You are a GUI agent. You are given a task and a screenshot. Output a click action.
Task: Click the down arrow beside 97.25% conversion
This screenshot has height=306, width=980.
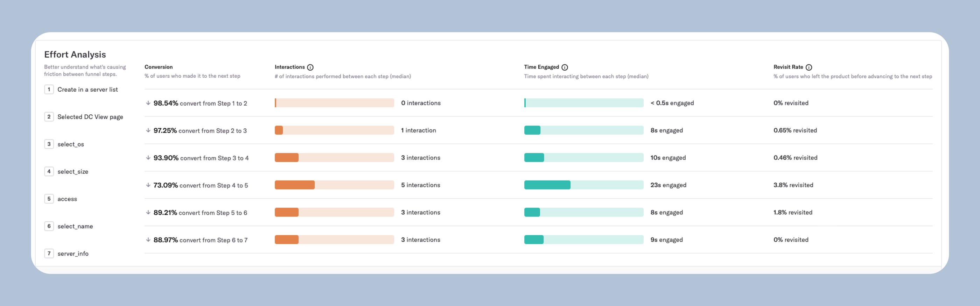[x=148, y=130]
